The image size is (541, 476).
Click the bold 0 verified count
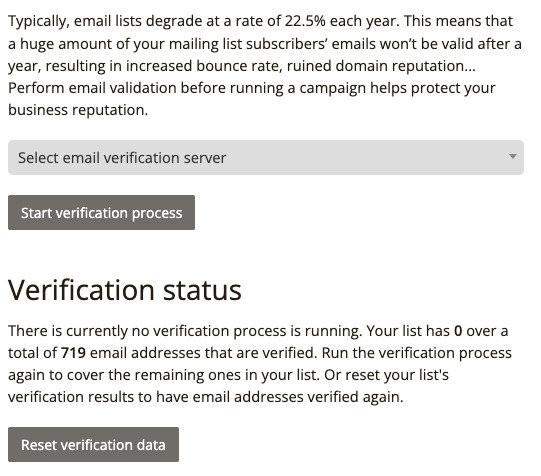point(458,331)
